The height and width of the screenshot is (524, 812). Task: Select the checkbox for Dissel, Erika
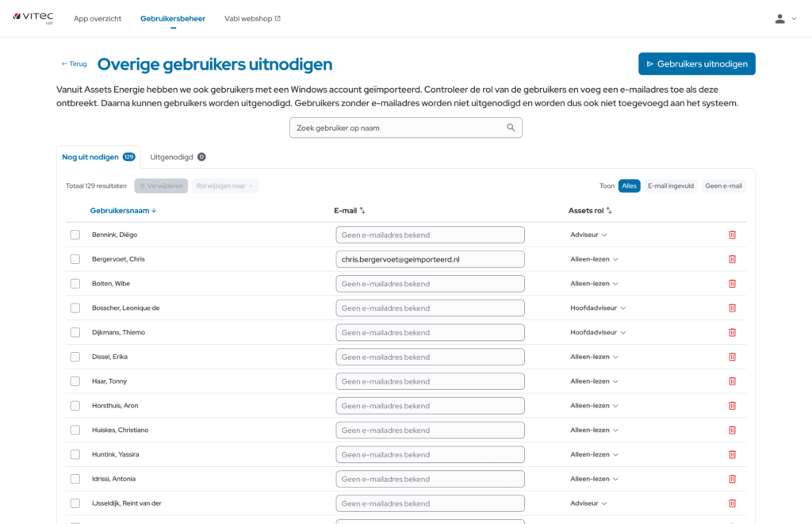(75, 357)
